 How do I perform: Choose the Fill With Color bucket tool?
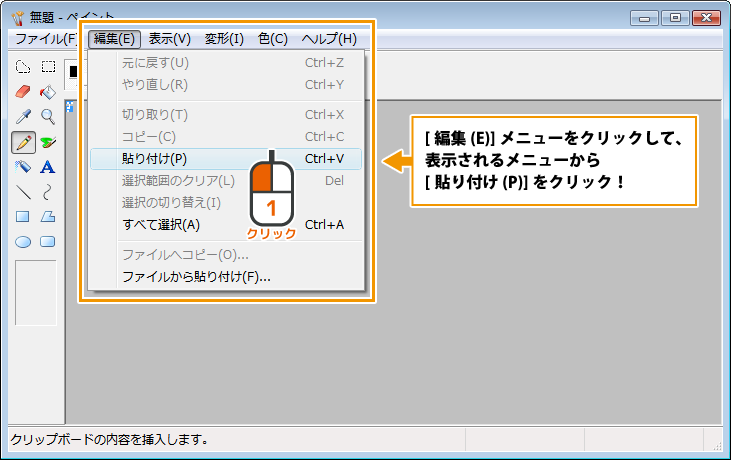[x=48, y=92]
